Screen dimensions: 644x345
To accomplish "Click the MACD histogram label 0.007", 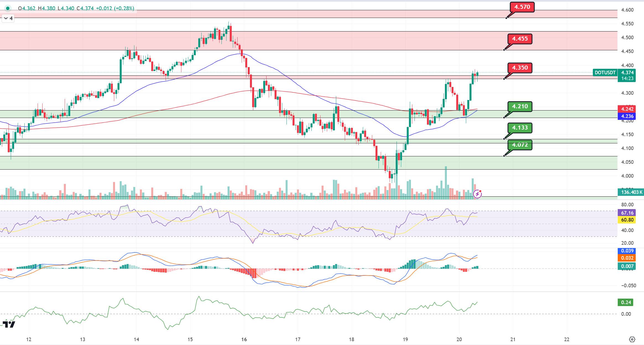I will 627,266.
